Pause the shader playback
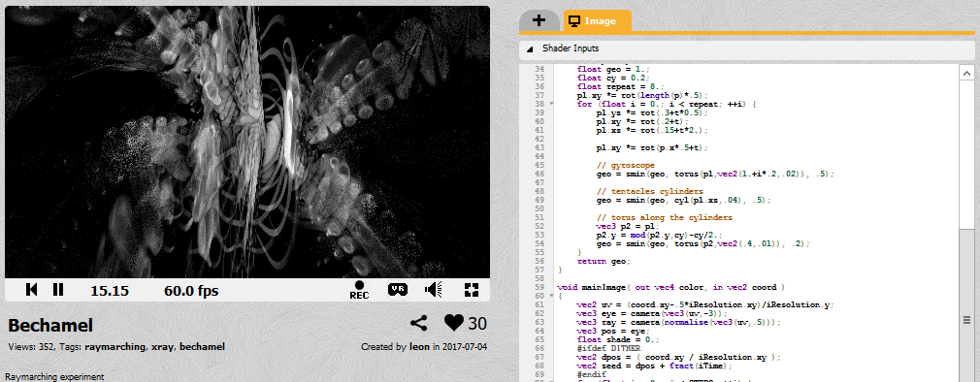This screenshot has height=382, width=980. pos(58,290)
